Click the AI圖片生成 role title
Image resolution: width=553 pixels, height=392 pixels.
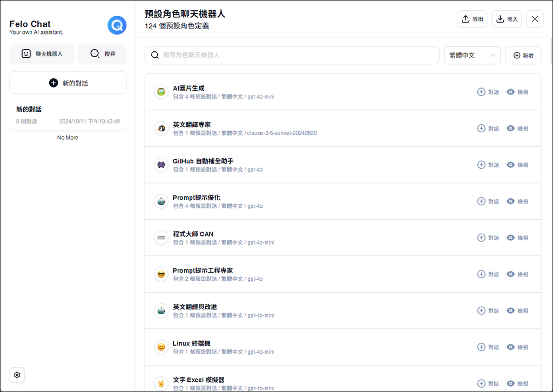pos(188,88)
